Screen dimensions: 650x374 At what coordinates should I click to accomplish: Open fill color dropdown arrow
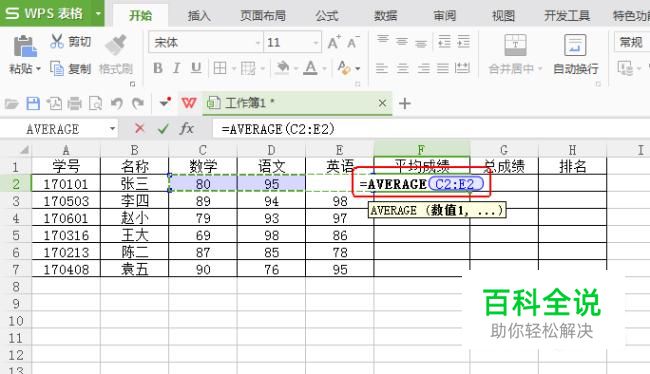coord(296,68)
